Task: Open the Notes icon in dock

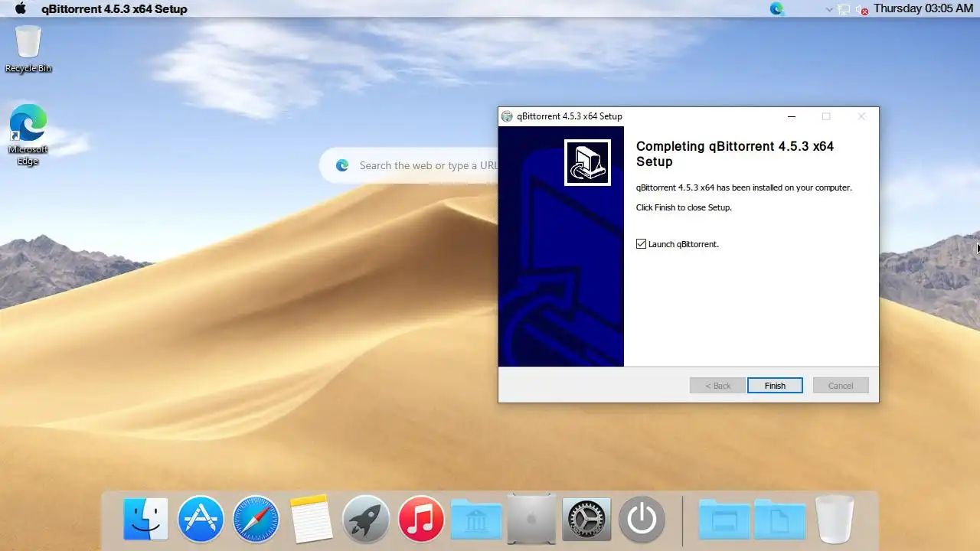Action: click(x=311, y=520)
